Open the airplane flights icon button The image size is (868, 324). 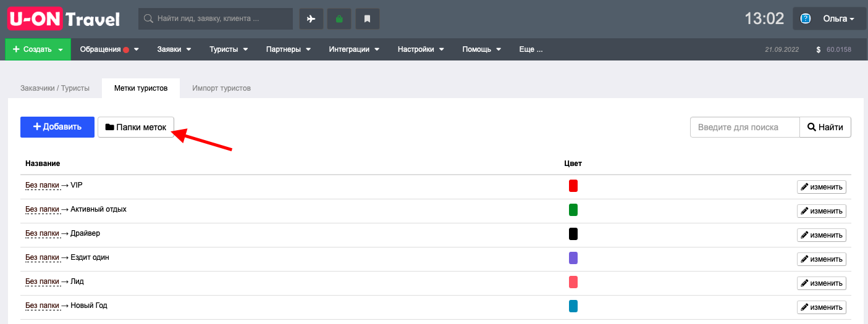pos(311,19)
